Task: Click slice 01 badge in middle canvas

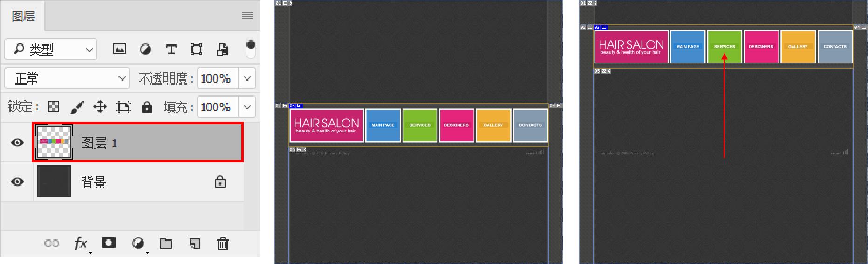Action: click(284, 3)
